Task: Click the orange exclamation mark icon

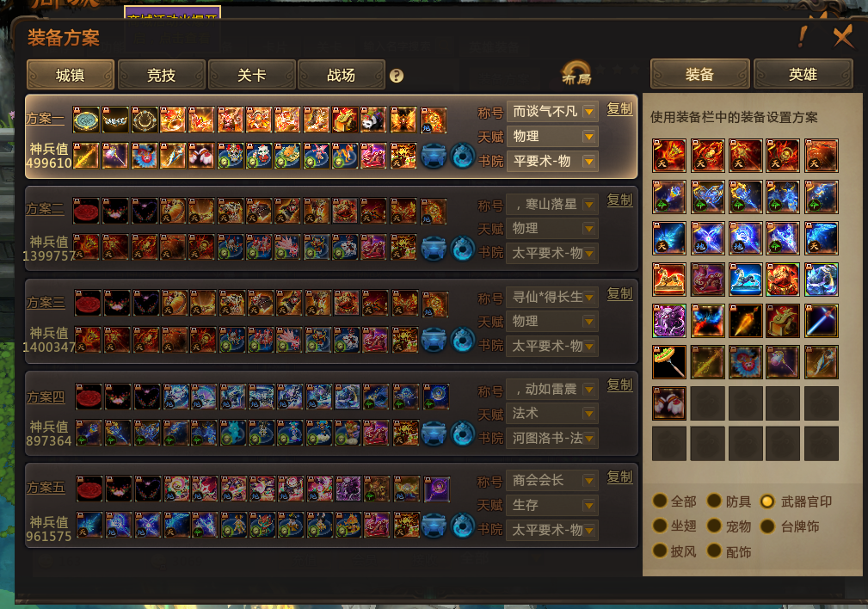Action: pyautogui.click(x=802, y=36)
